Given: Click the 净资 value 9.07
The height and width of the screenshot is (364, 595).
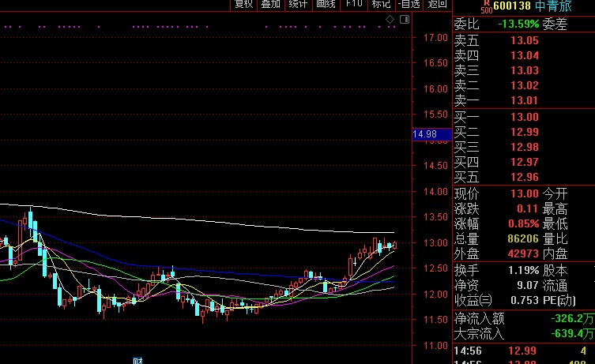Looking at the screenshot, I should point(528,285).
